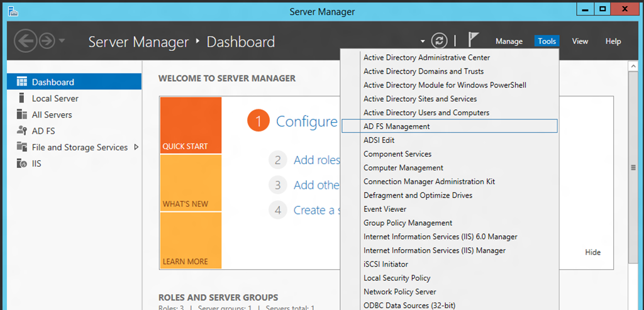Open ADSI Edit

click(x=450, y=140)
